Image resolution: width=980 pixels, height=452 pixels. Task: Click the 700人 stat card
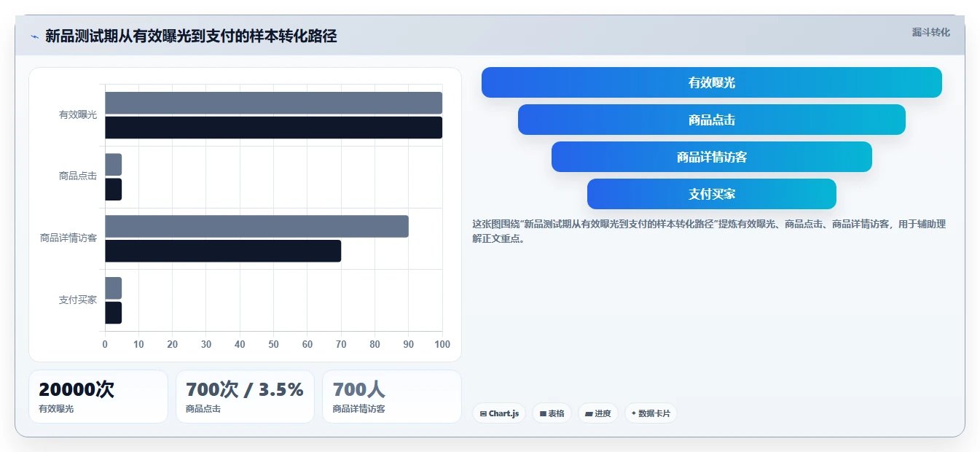[x=392, y=397]
